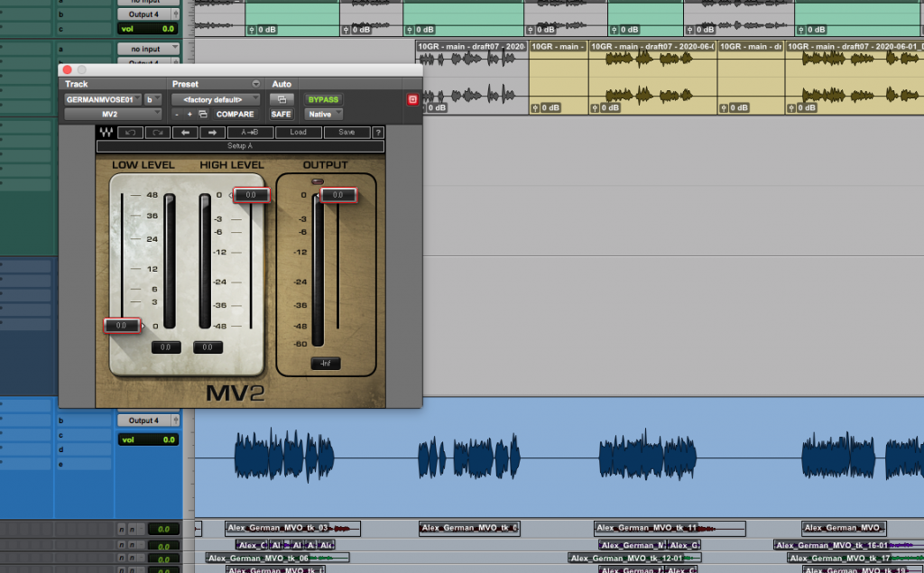Click the question mark help icon
924x573 pixels.
point(378,132)
